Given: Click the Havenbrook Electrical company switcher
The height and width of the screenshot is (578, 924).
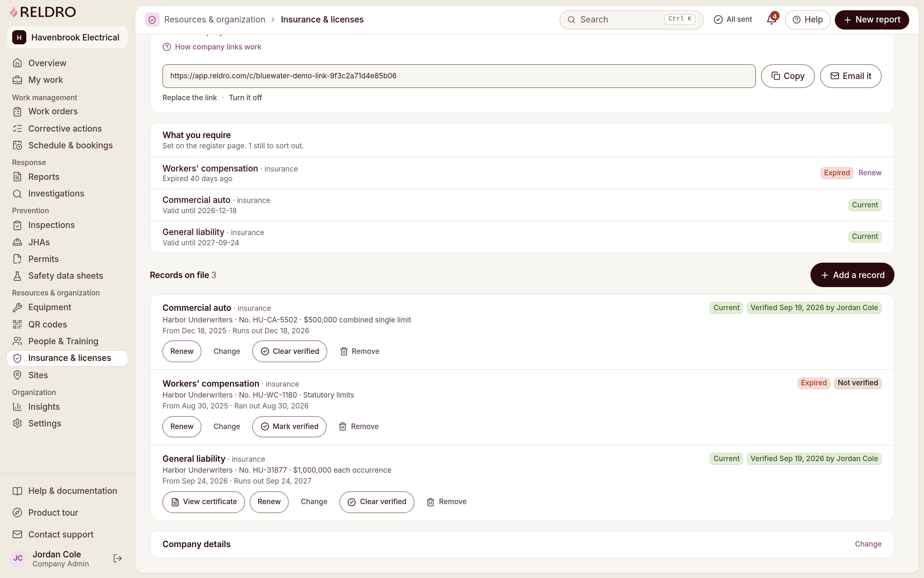Looking at the screenshot, I should pyautogui.click(x=67, y=38).
